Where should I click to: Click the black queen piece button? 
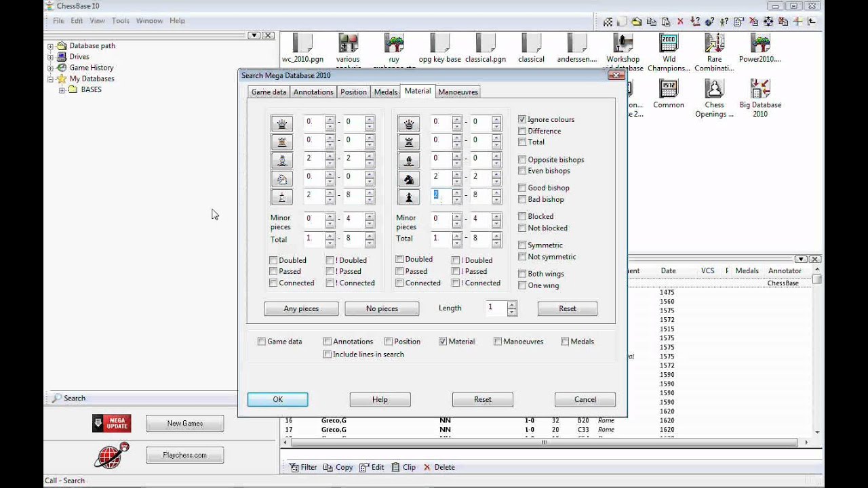(409, 123)
